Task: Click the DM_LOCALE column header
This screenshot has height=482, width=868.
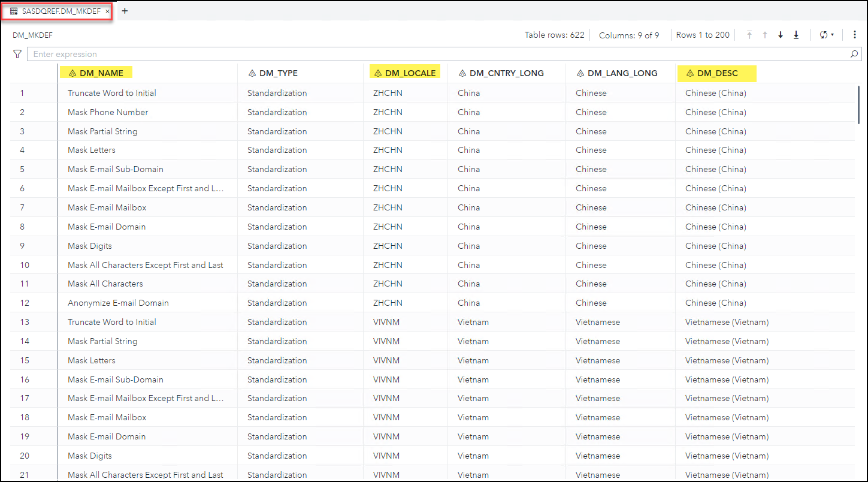Action: (x=410, y=73)
